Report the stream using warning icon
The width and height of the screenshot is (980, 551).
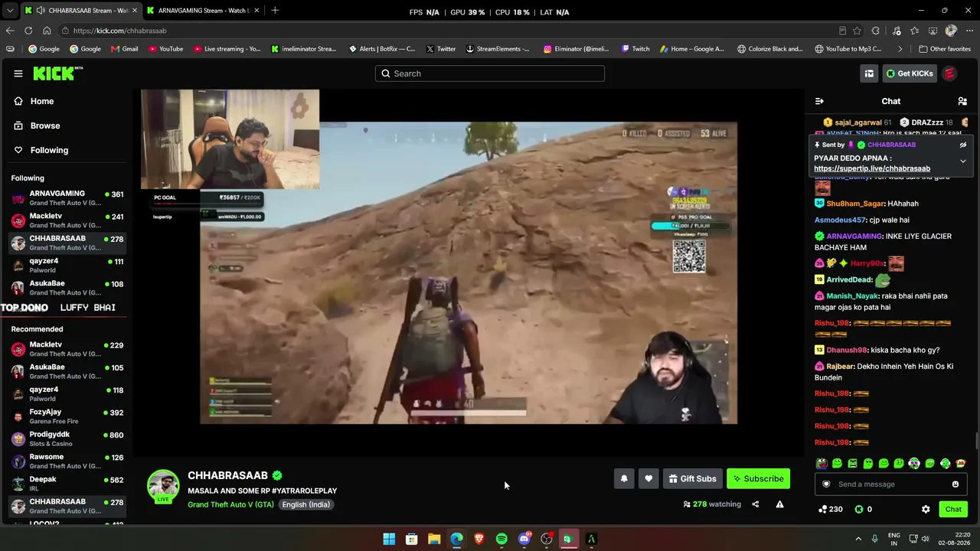(x=779, y=504)
